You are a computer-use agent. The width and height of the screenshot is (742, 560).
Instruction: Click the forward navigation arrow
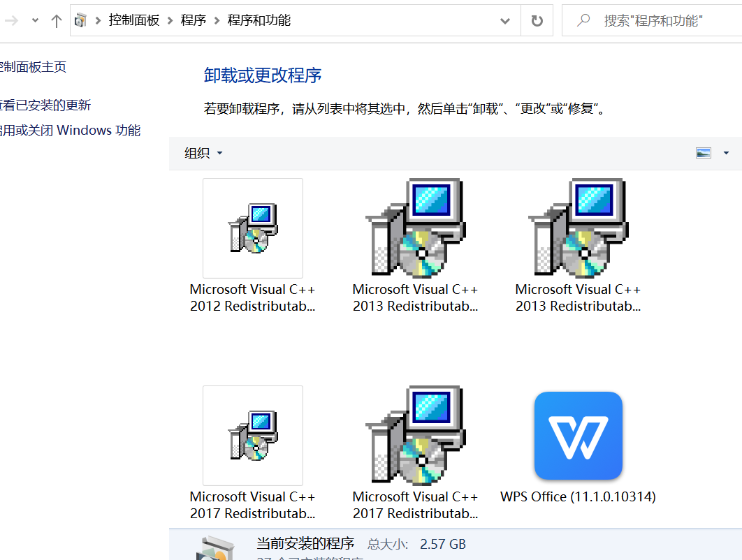pyautogui.click(x=10, y=21)
